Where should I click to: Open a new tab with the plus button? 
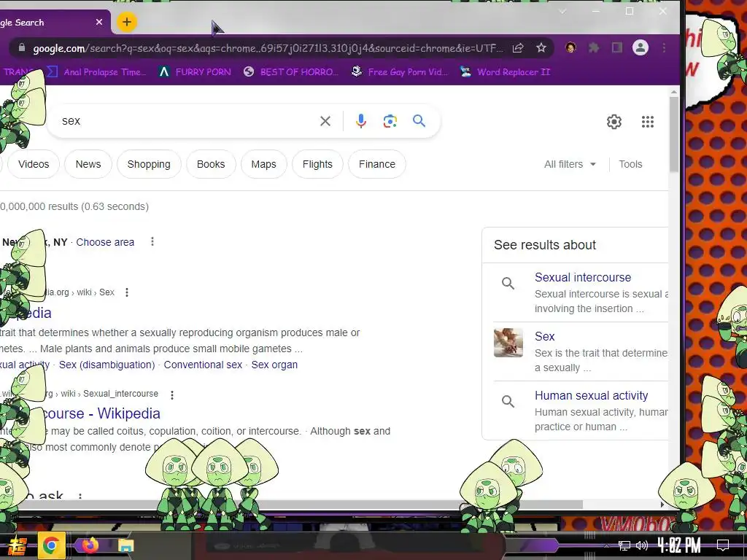127,22
